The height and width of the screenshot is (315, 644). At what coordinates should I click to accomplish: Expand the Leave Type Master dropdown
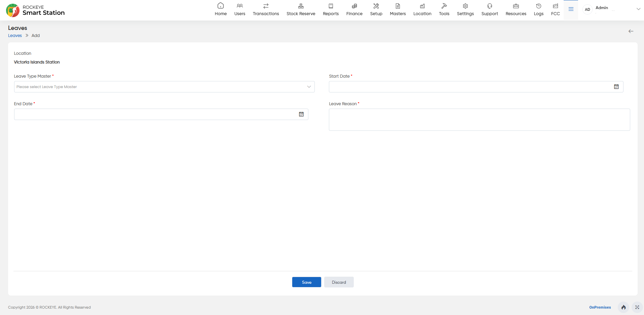pos(164,87)
